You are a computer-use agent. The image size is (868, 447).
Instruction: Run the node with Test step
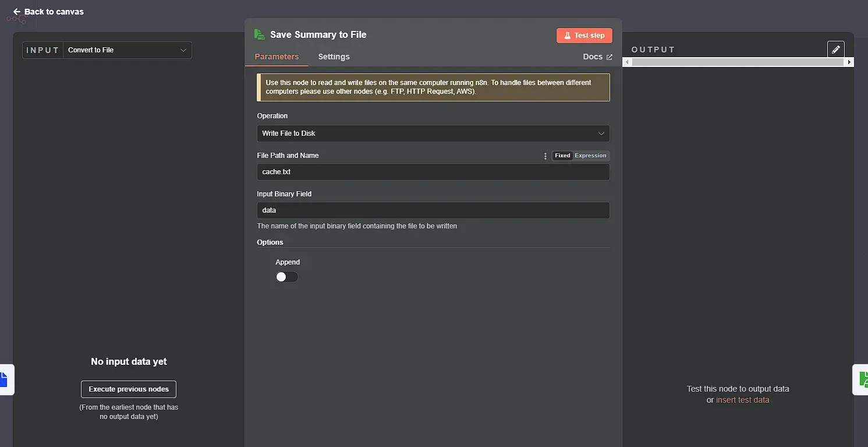pyautogui.click(x=584, y=36)
